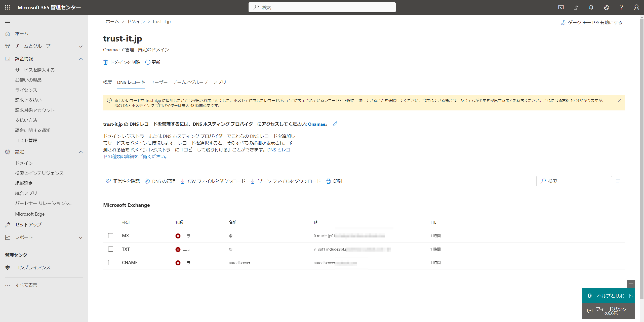Select the TXT record checkbox
The width and height of the screenshot is (644, 322).
(x=111, y=249)
